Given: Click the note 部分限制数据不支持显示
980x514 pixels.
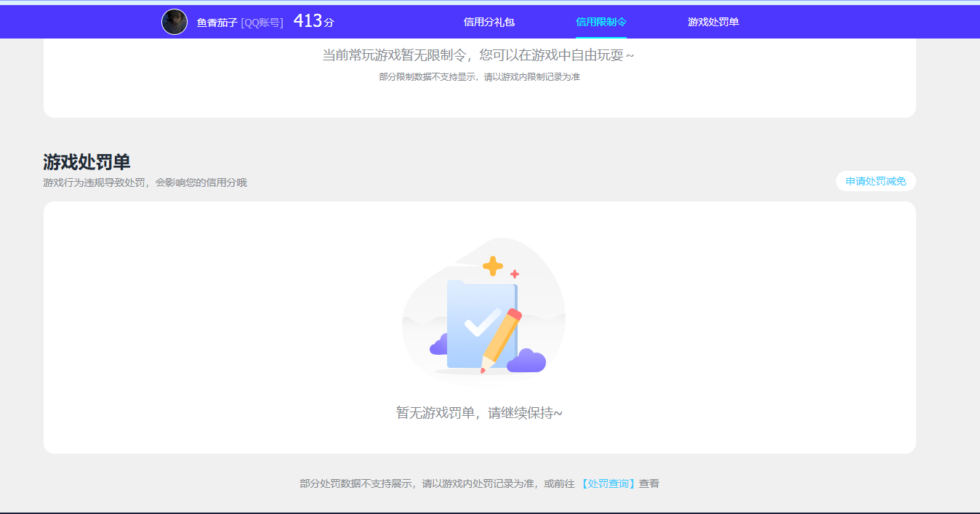Looking at the screenshot, I should point(427,77).
